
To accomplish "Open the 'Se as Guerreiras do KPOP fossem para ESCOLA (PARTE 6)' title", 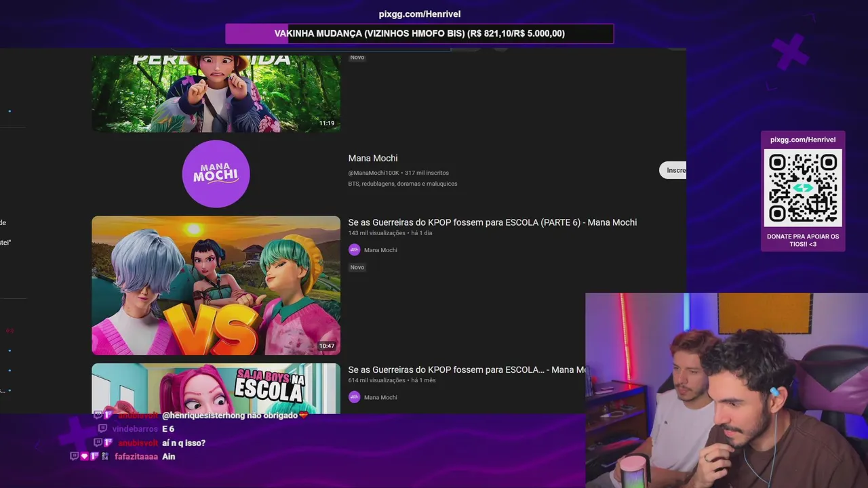I will [x=492, y=222].
